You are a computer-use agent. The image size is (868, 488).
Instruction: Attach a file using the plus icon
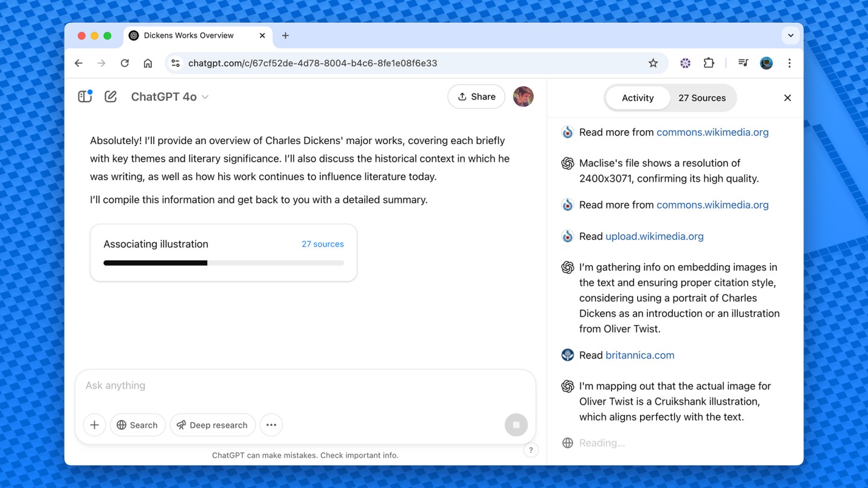94,425
